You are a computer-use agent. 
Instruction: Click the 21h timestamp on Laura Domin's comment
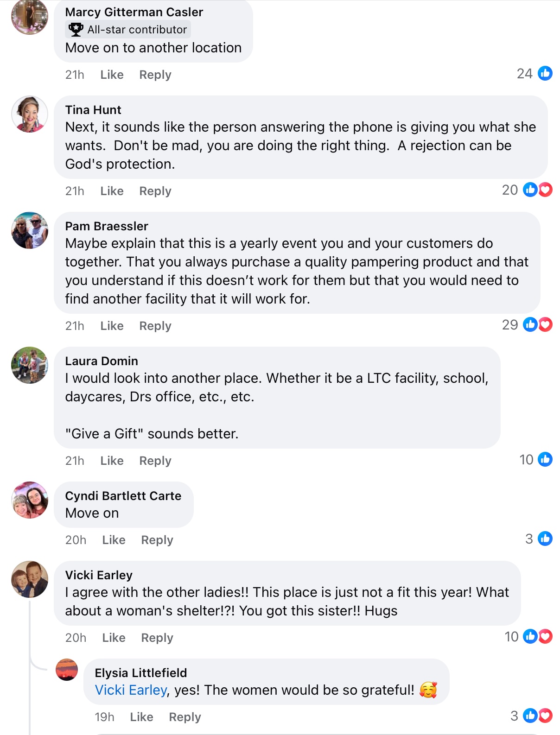tap(75, 461)
